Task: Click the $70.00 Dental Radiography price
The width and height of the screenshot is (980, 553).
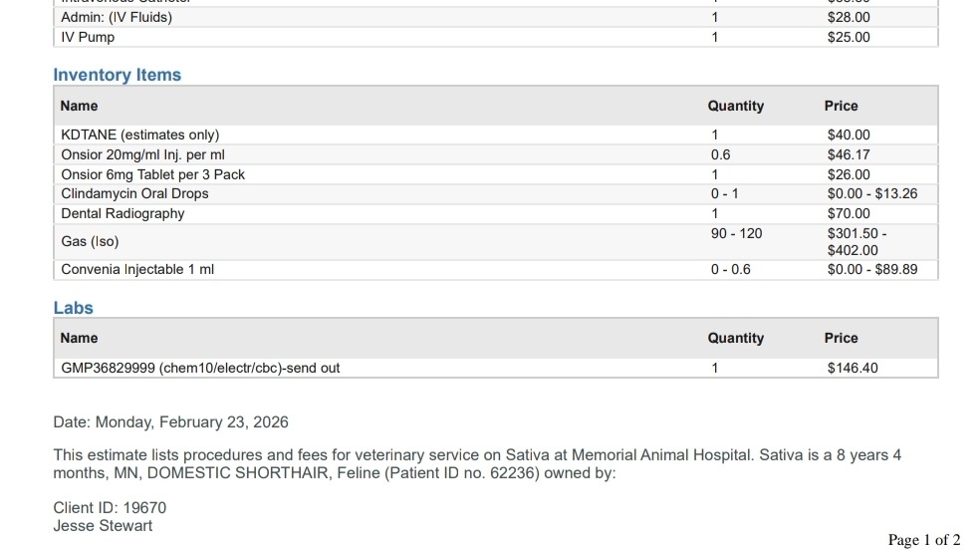Action: [x=849, y=213]
